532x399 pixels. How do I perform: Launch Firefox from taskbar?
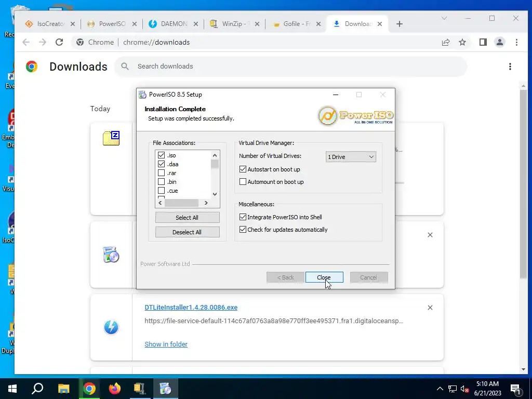pos(115,389)
